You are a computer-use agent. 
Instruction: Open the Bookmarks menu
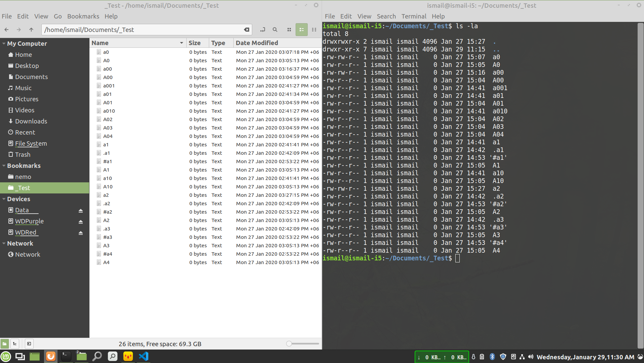[x=83, y=16]
